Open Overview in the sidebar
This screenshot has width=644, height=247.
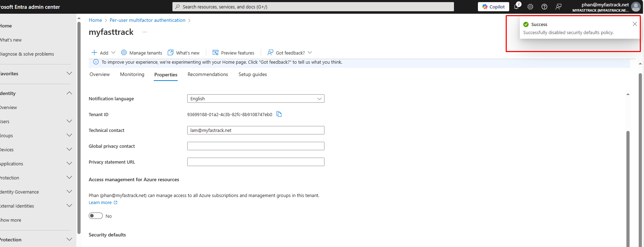tap(8, 107)
